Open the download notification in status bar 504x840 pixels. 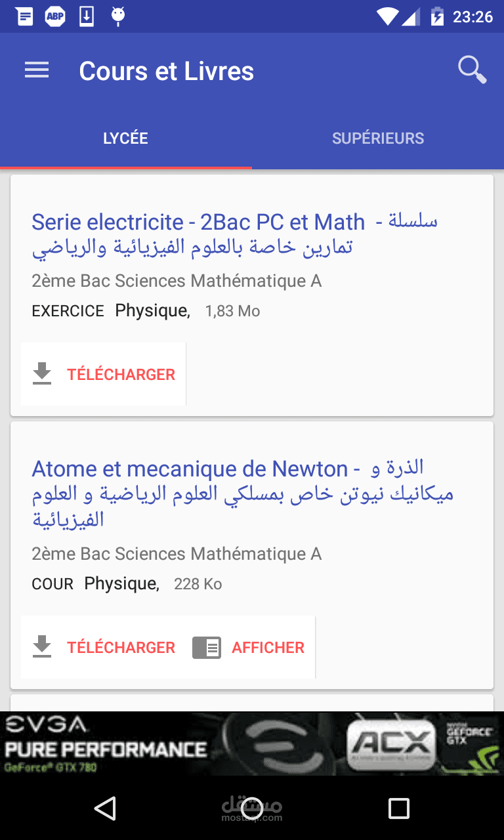tap(87, 16)
